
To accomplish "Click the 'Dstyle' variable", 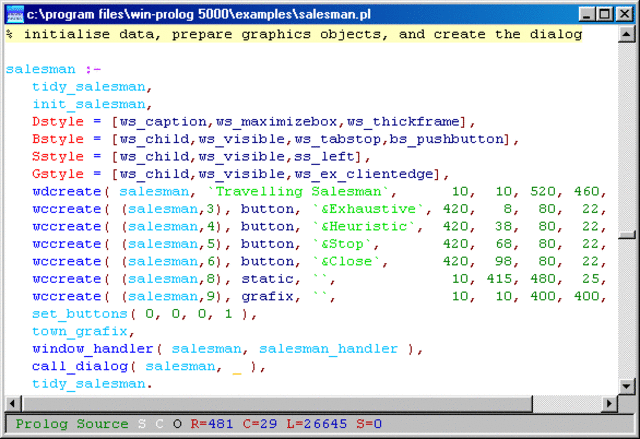I will [58, 122].
